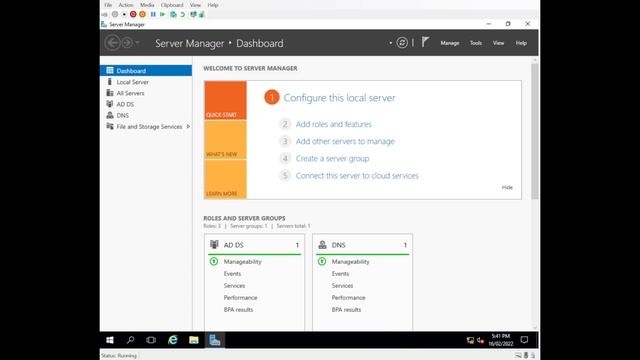Open taskbar search
The image size is (640, 360).
(130, 340)
